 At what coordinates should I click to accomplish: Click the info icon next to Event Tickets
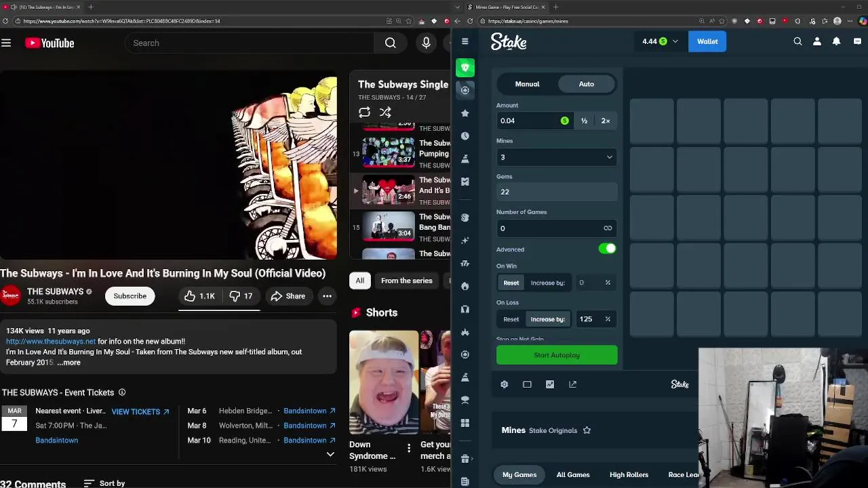click(x=122, y=392)
